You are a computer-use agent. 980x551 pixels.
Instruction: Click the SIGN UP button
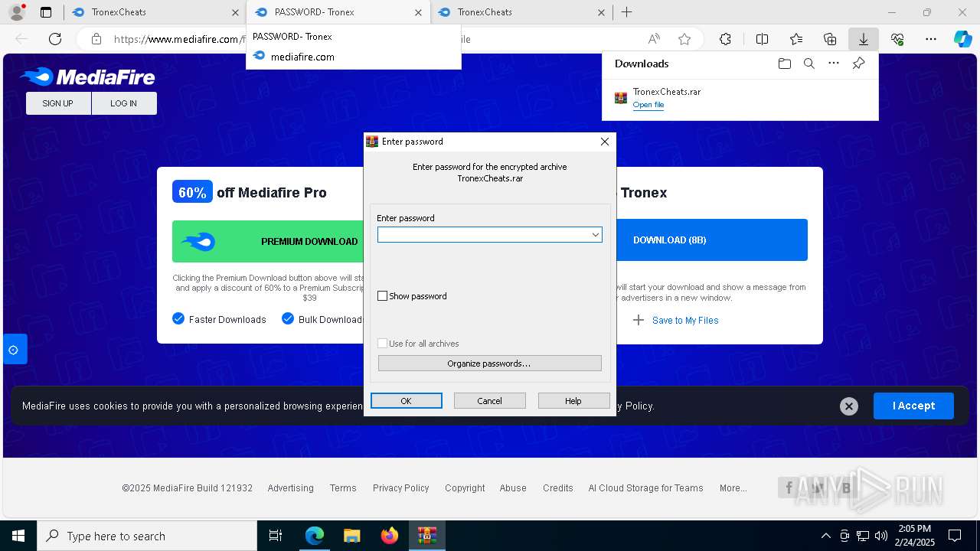coord(58,103)
